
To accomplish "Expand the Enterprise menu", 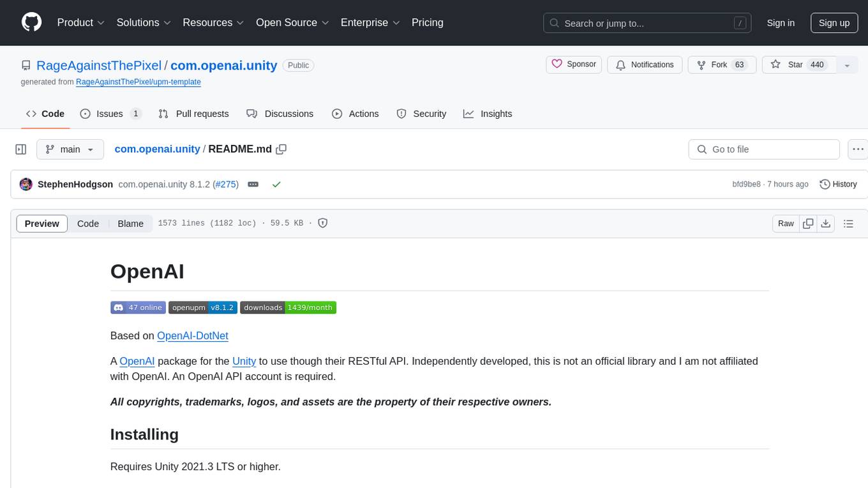I will [370, 23].
